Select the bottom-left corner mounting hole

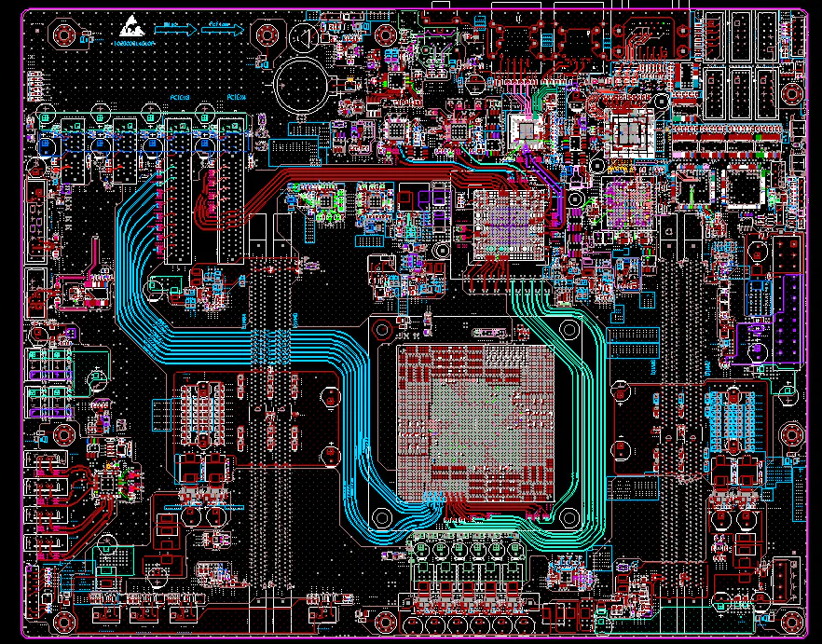point(64,622)
